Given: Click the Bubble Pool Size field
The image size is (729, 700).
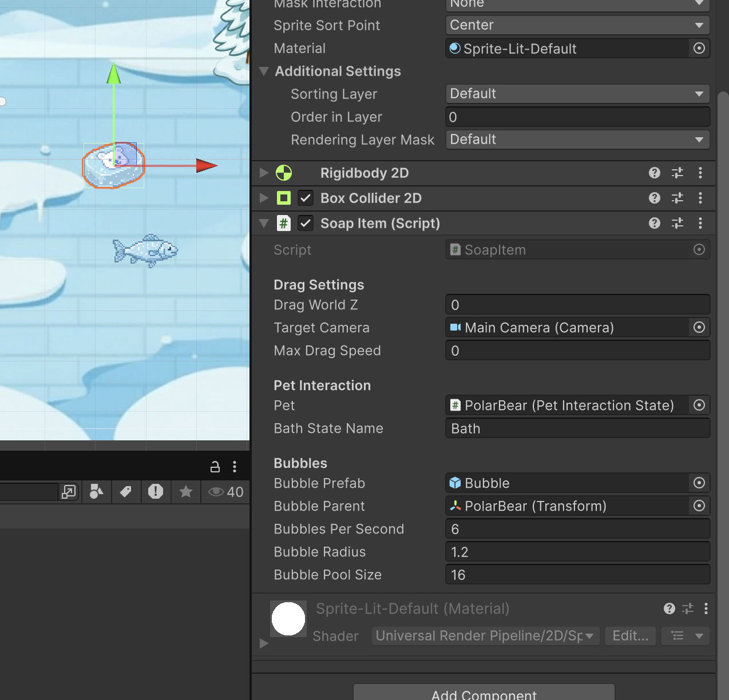Looking at the screenshot, I should click(577, 574).
